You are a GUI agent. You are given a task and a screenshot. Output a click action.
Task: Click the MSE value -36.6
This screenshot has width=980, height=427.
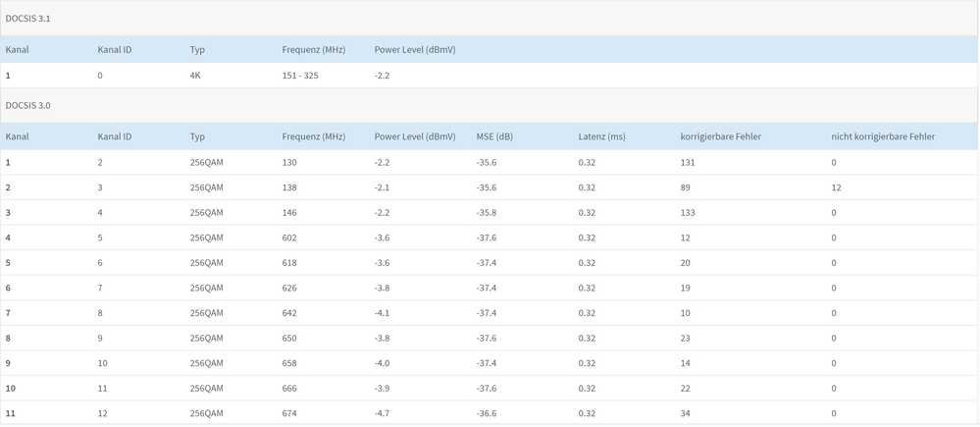click(487, 413)
